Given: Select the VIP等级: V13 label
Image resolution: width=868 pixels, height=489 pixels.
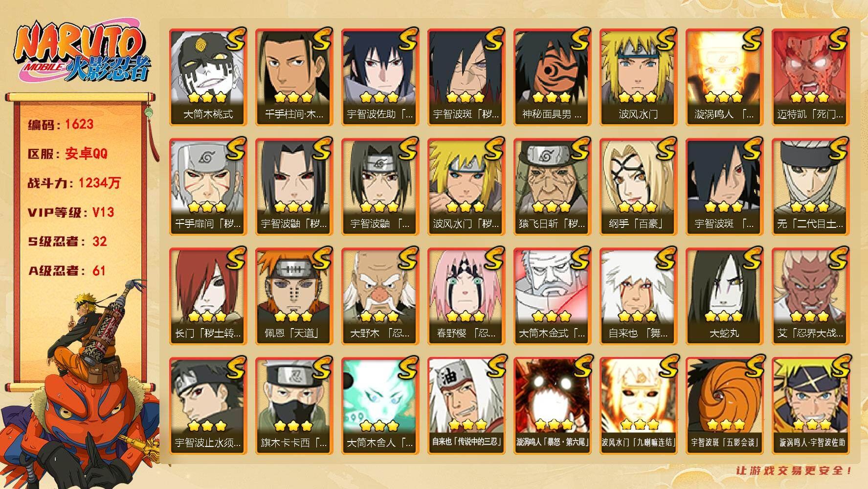Looking at the screenshot, I should click(71, 212).
